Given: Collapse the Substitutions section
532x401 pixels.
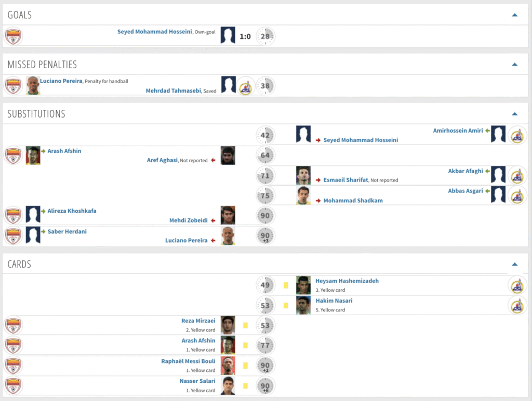Looking at the screenshot, I should 514,113.
